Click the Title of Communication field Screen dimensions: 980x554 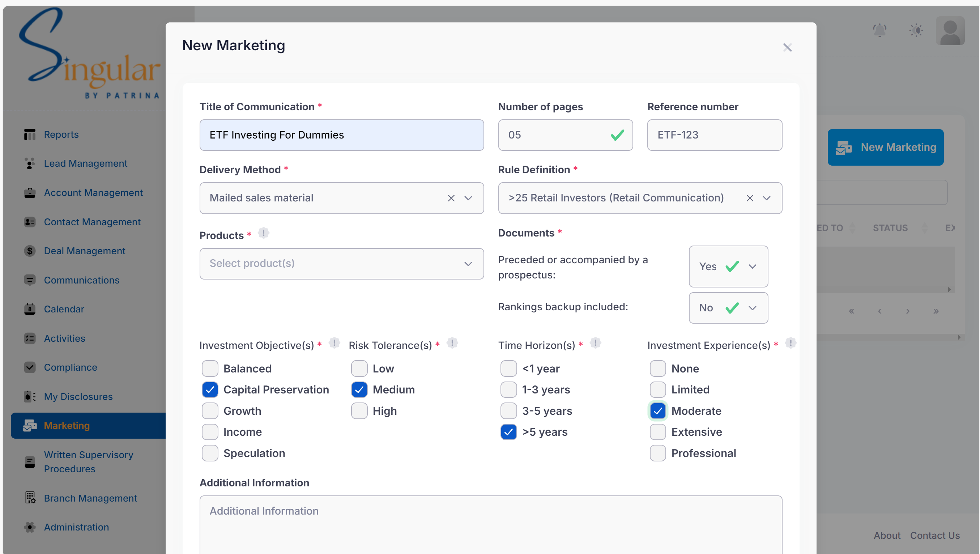click(342, 135)
